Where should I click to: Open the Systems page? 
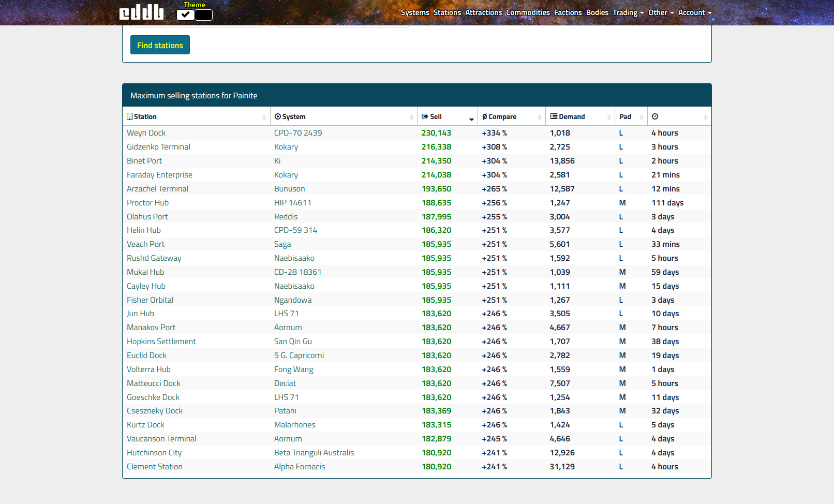point(415,12)
